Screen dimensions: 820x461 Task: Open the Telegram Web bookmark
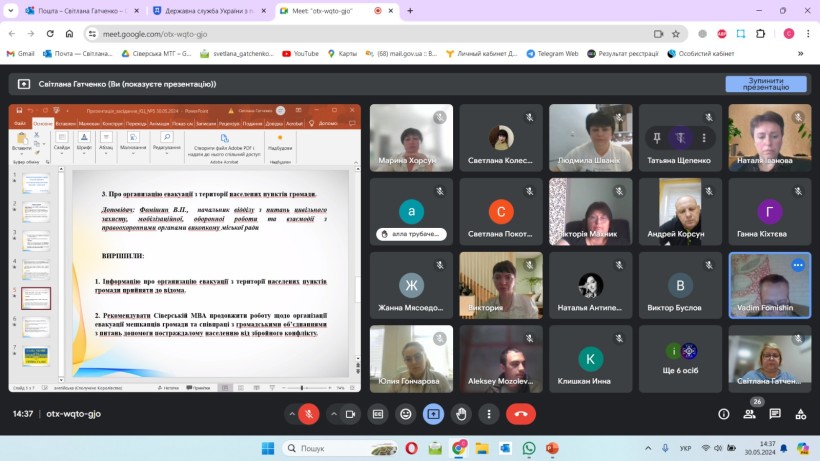[552, 53]
